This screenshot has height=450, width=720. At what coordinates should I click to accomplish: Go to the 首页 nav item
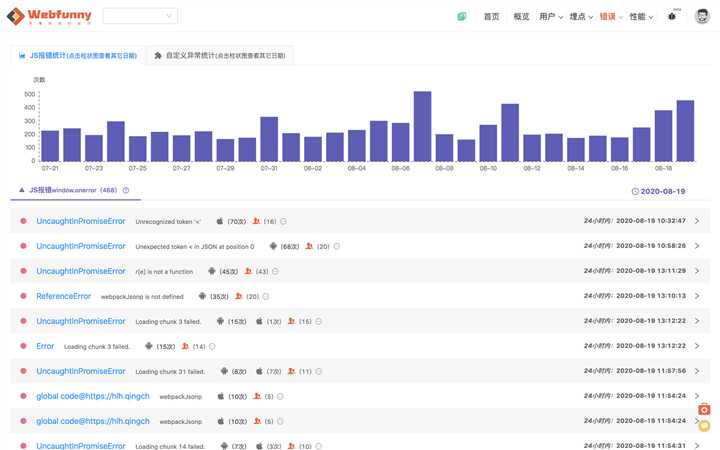[491, 17]
